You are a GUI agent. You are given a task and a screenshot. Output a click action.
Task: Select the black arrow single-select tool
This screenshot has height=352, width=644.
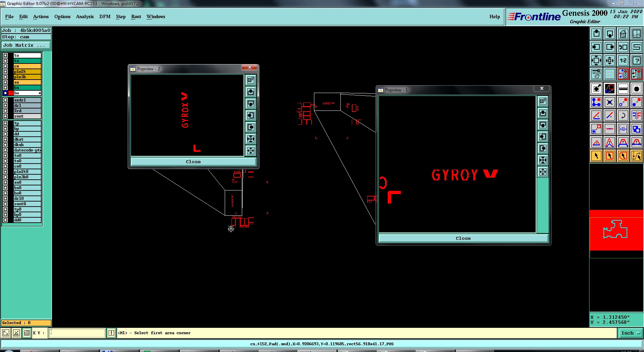[596, 156]
